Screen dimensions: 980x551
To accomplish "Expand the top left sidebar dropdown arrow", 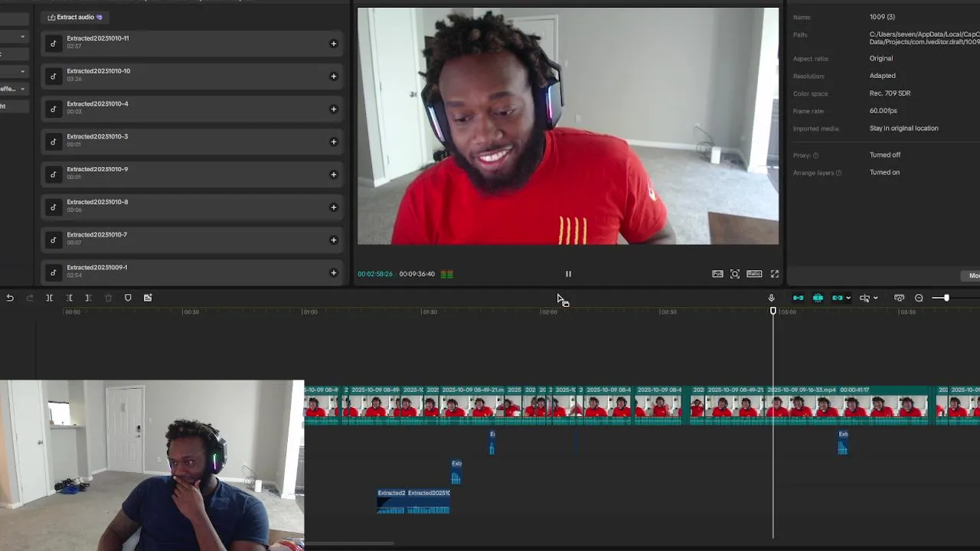I will click(22, 36).
